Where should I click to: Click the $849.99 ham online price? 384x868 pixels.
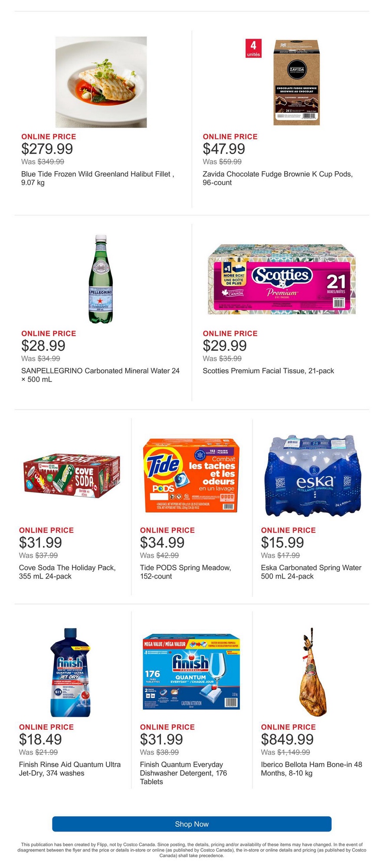click(287, 739)
